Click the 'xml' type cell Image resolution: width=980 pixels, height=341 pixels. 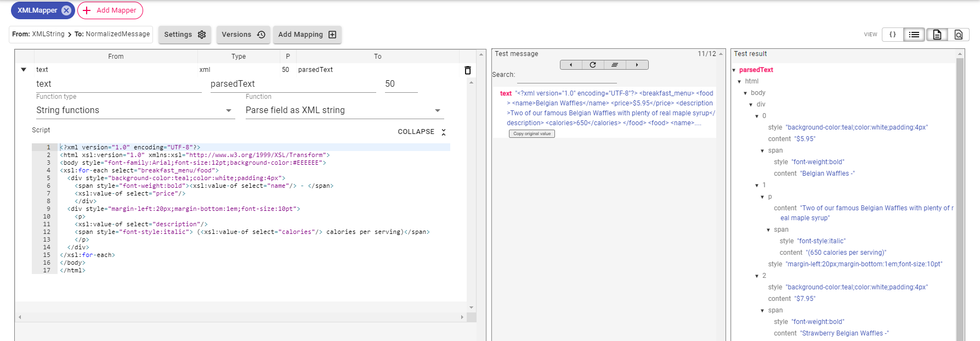click(x=205, y=70)
